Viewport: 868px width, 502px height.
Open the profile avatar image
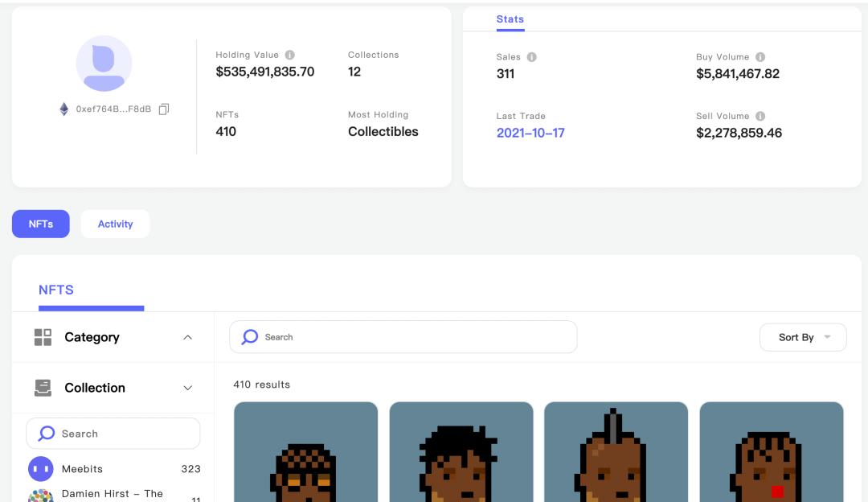click(x=104, y=64)
